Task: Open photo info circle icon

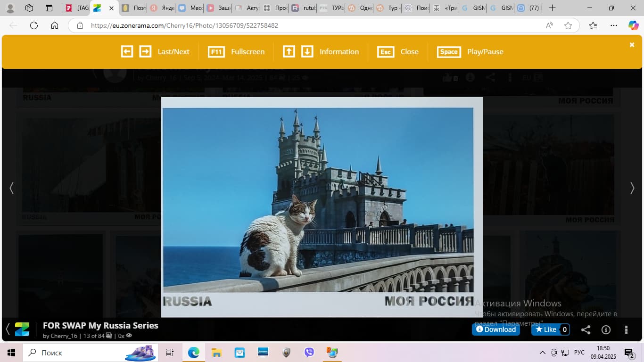Action: pos(606,329)
